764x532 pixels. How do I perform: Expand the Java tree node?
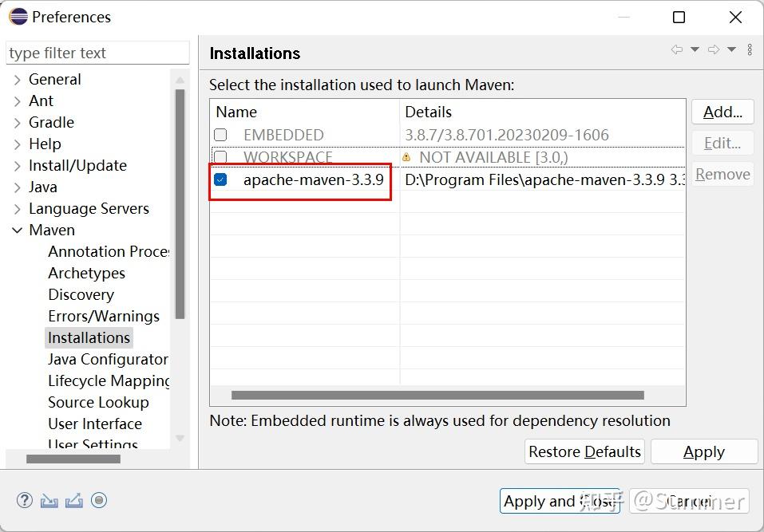[x=18, y=187]
